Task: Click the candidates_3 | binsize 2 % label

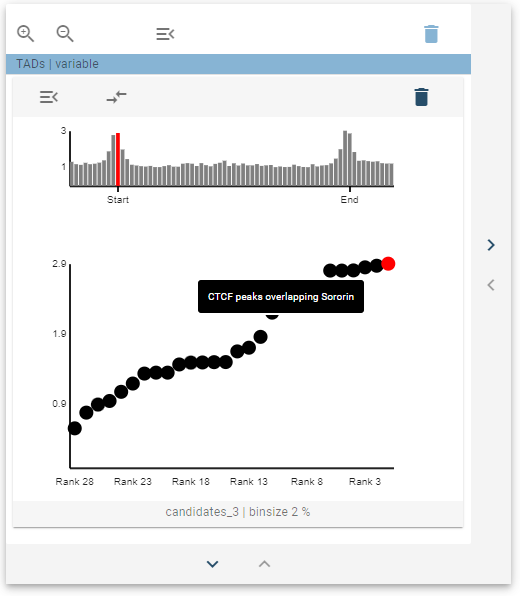Action: [238, 512]
